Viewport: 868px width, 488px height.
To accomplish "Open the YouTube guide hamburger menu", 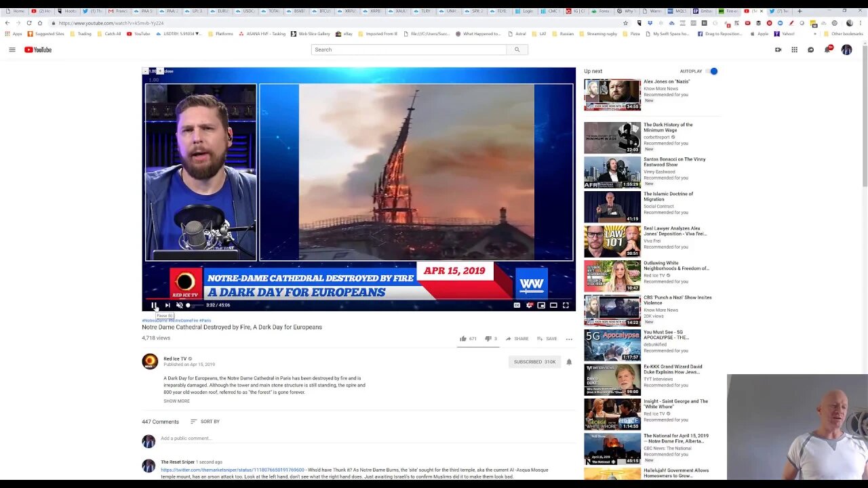I will (12, 49).
